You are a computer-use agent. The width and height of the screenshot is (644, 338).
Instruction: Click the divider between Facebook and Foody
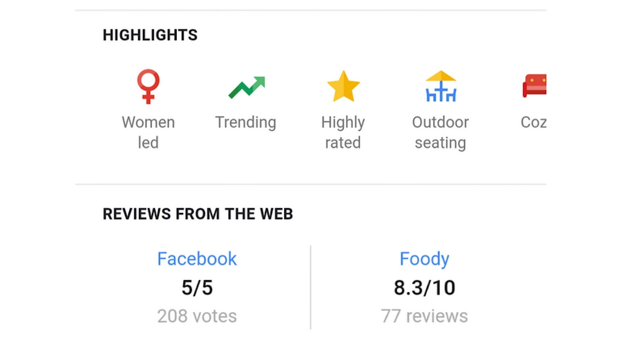(x=310, y=287)
